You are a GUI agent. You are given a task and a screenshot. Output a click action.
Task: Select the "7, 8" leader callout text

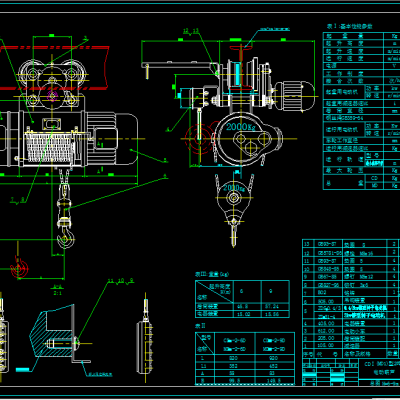[18, 200]
